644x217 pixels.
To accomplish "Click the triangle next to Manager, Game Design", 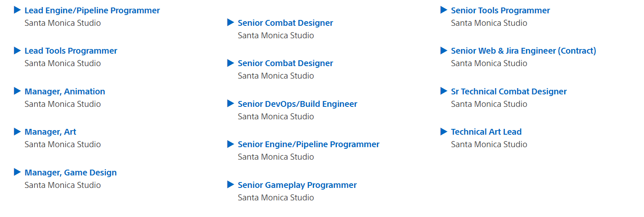I will (17, 172).
